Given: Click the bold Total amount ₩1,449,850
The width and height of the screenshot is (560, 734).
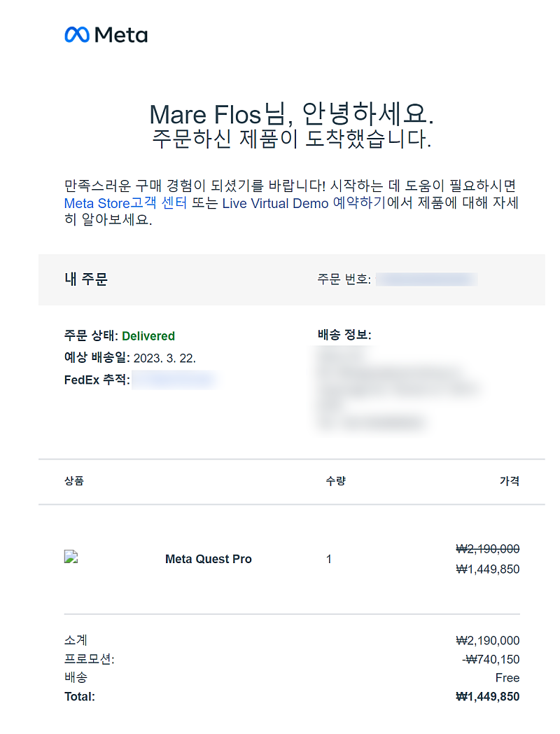Looking at the screenshot, I should click(x=487, y=697).
